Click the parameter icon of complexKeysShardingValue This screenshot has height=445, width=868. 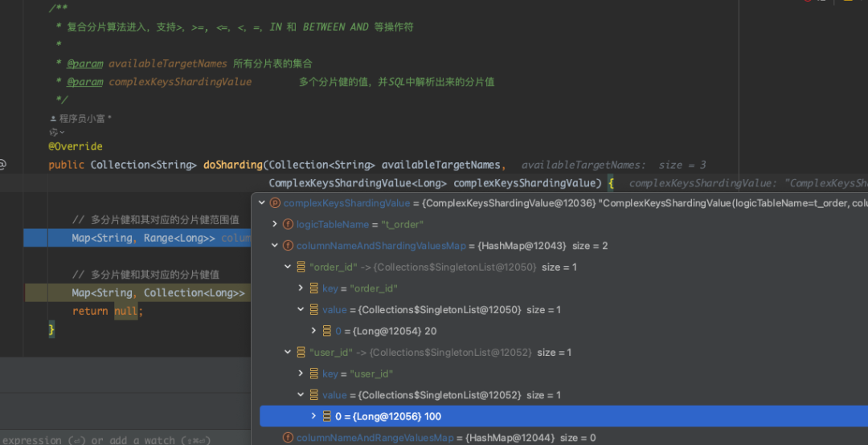point(275,203)
